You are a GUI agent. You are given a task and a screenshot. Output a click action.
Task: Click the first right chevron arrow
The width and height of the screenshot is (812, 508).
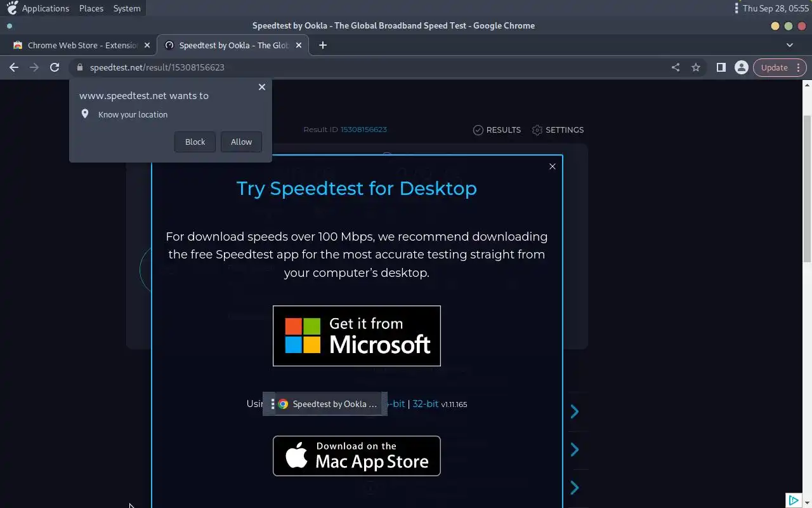[x=575, y=411]
